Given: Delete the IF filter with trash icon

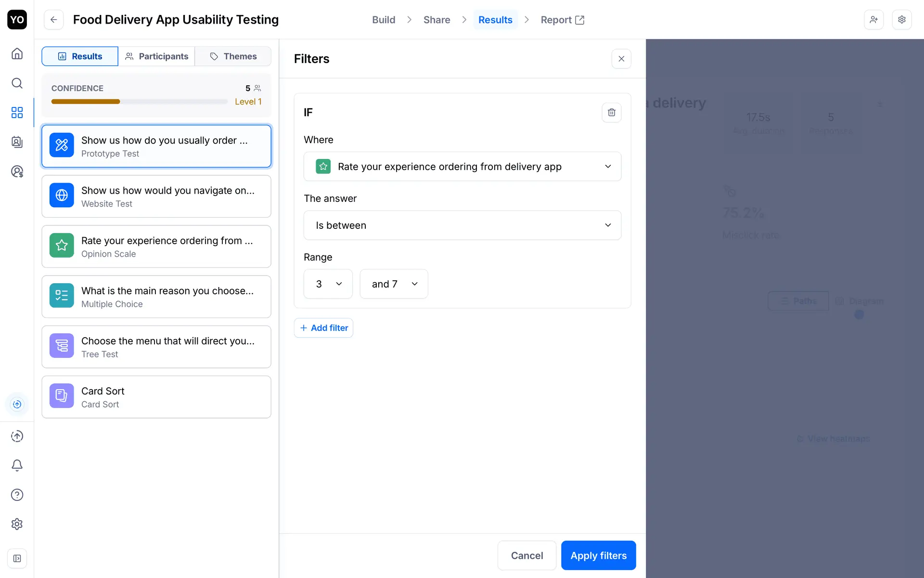Looking at the screenshot, I should coord(611,112).
